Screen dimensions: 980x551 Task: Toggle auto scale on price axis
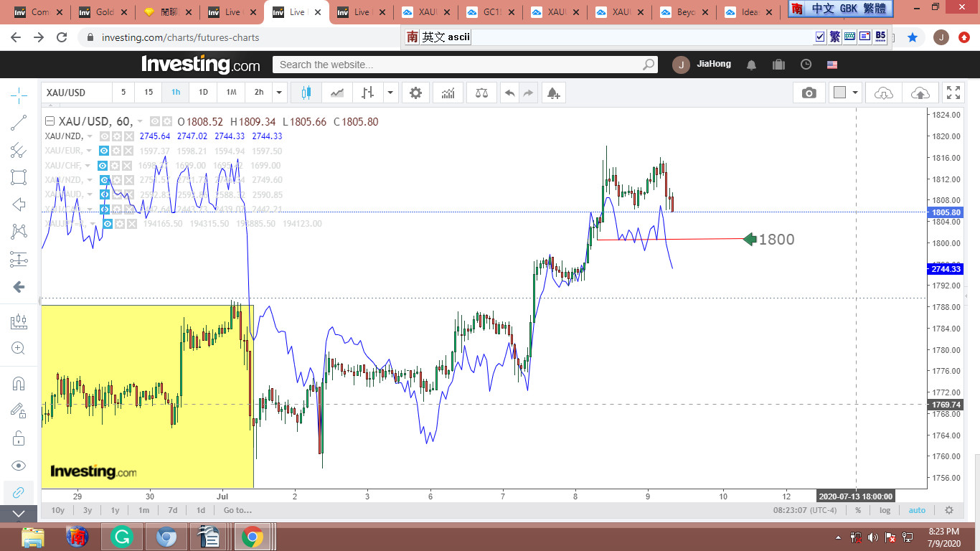[917, 510]
